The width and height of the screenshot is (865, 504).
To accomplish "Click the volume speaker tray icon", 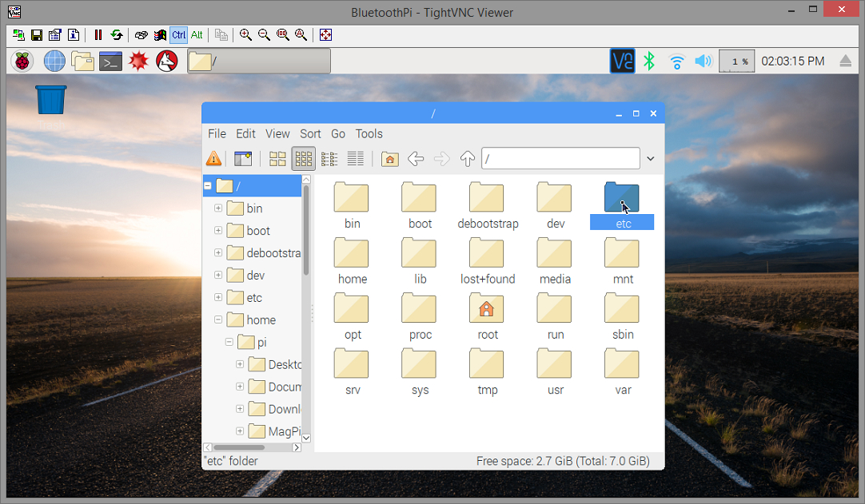I will point(704,62).
